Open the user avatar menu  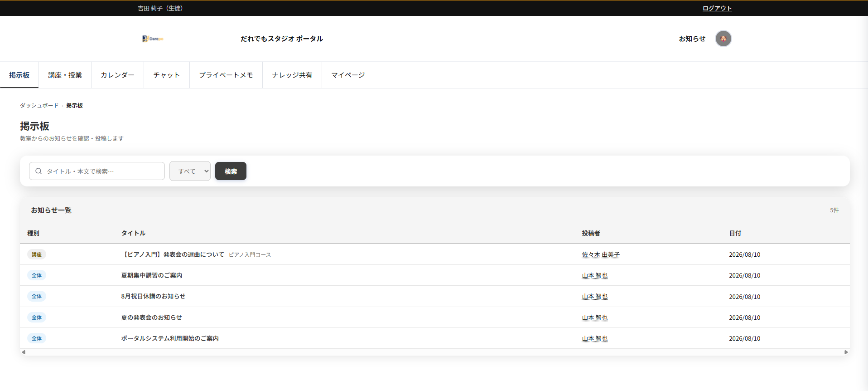(723, 39)
